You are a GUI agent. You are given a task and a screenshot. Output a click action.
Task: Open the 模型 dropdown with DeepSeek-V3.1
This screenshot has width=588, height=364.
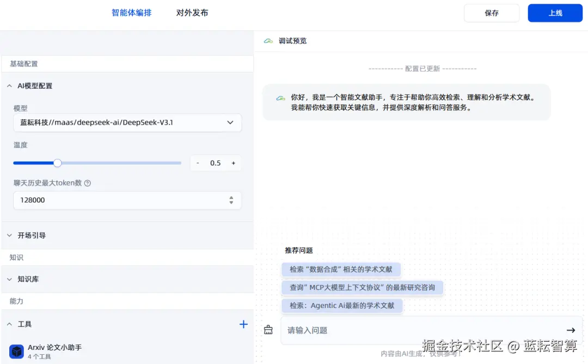coord(127,122)
